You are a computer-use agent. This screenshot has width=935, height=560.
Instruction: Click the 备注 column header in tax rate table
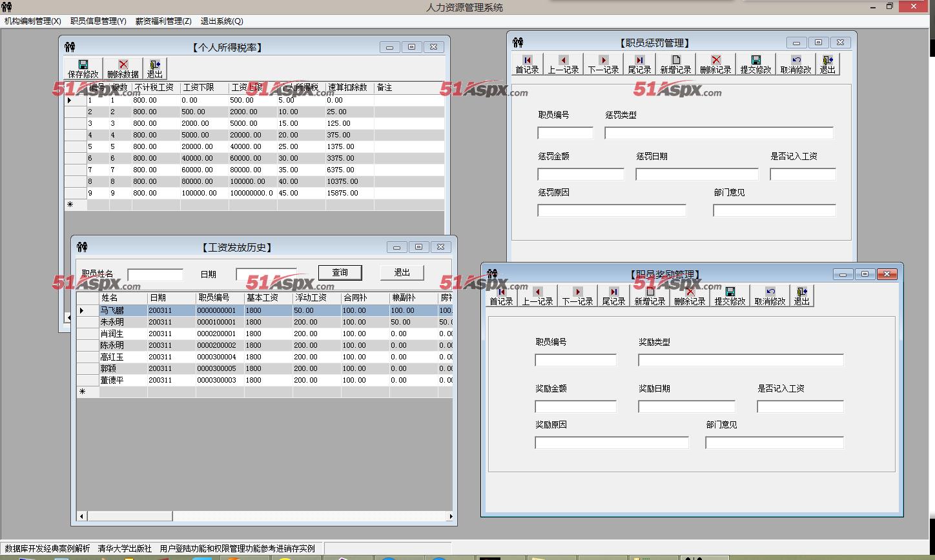point(409,88)
